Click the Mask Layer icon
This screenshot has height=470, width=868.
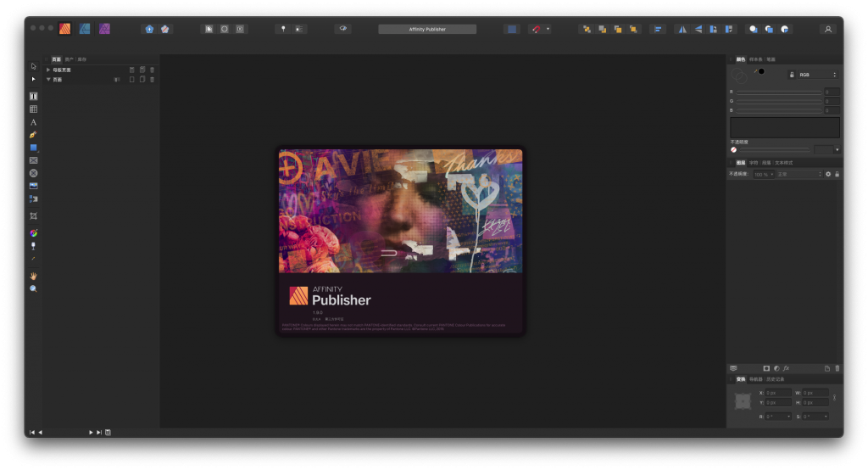[x=766, y=368]
